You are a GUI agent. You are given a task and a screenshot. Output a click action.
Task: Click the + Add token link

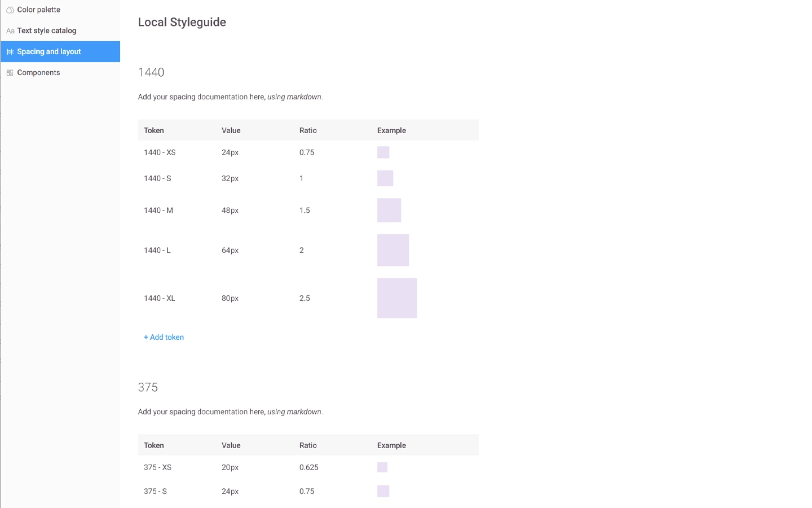(x=164, y=338)
